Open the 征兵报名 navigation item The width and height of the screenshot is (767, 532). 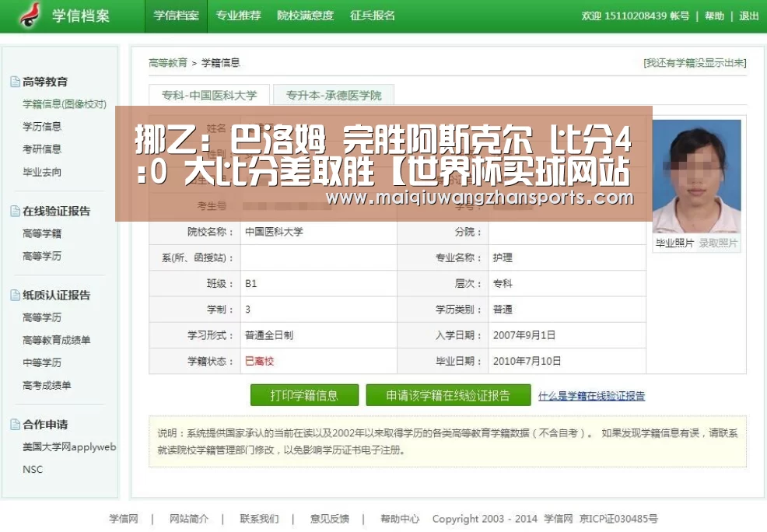tap(373, 16)
